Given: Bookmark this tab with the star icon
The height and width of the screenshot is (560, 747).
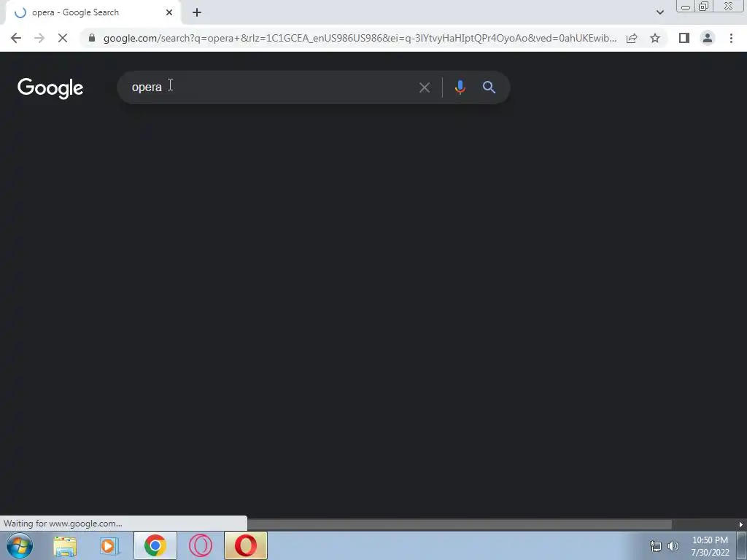Looking at the screenshot, I should click(x=655, y=38).
